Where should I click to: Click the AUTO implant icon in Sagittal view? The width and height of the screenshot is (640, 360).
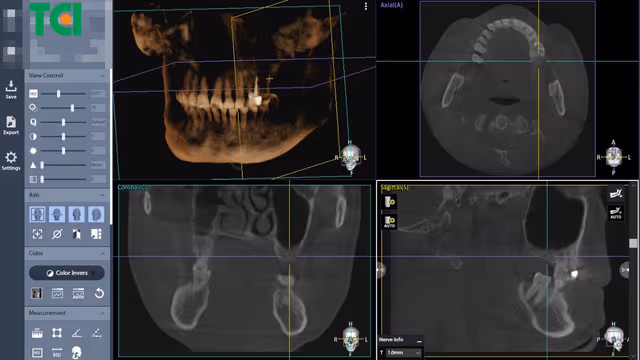[389, 222]
